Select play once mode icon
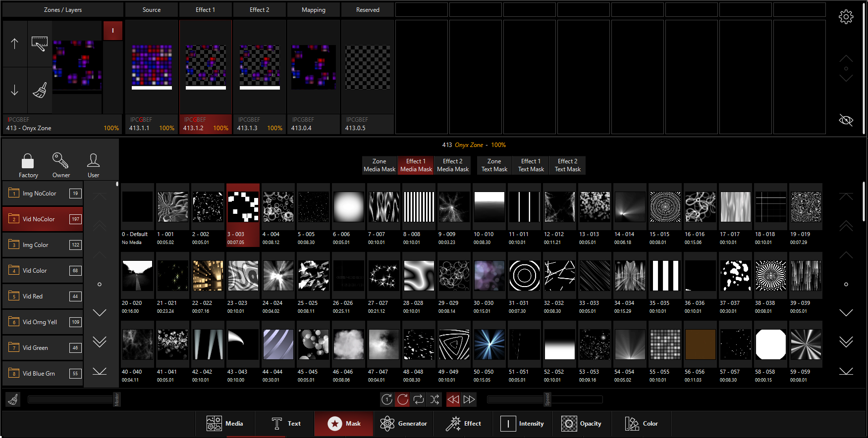Image resolution: width=868 pixels, height=438 pixels. [387, 399]
